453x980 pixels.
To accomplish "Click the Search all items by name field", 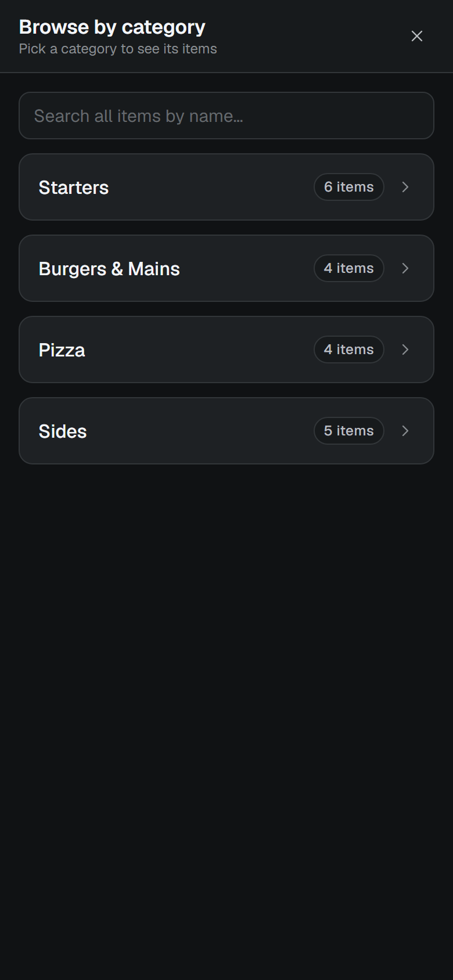I will tap(227, 116).
